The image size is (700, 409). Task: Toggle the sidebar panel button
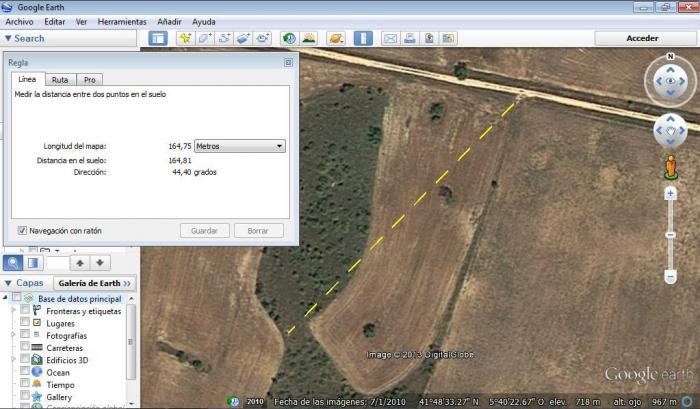pyautogui.click(x=158, y=38)
